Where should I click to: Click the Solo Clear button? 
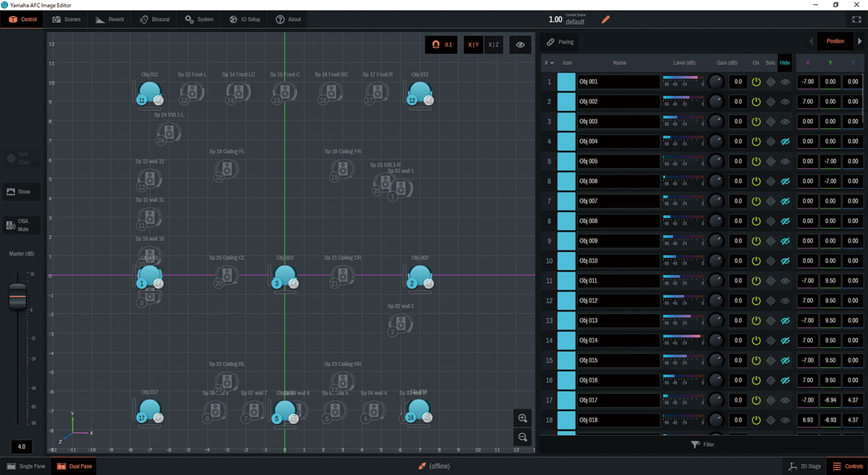tap(20, 159)
